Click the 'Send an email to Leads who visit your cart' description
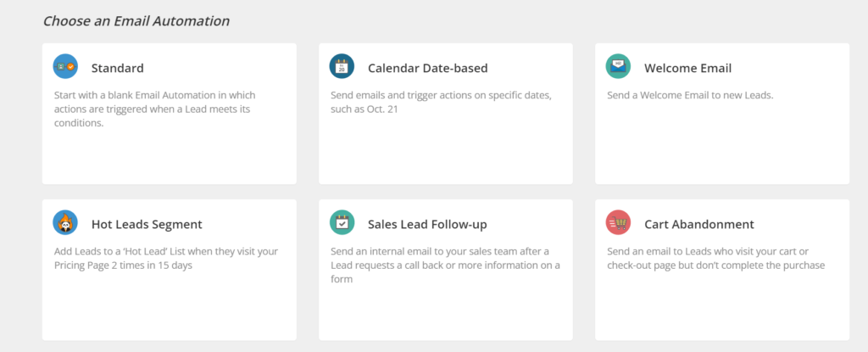The image size is (868, 352). [715, 259]
